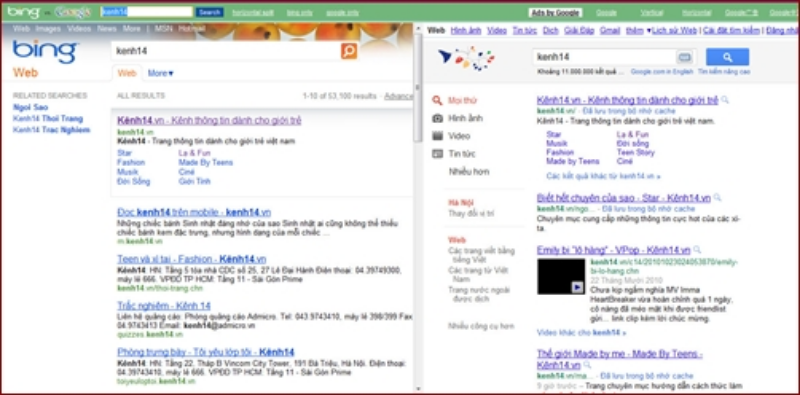Open Google result Biết hết chuyện của sao - Star

pyautogui.click(x=623, y=198)
